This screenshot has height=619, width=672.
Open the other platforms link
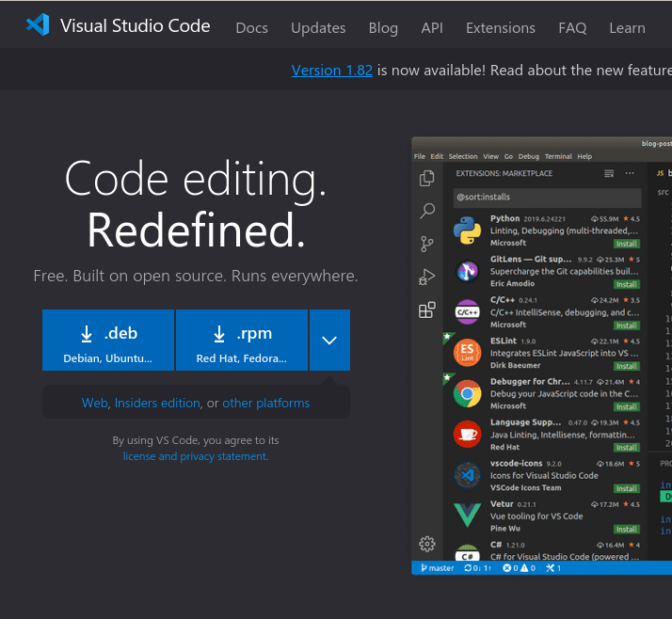click(265, 403)
